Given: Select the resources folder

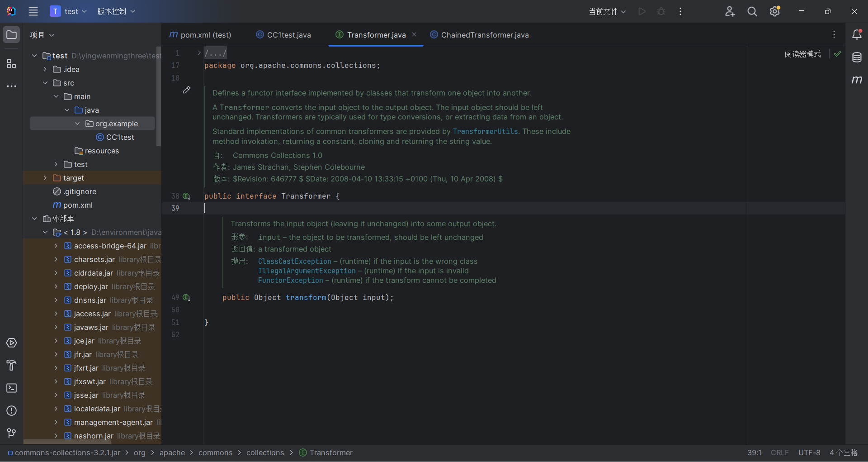Looking at the screenshot, I should coord(97,151).
